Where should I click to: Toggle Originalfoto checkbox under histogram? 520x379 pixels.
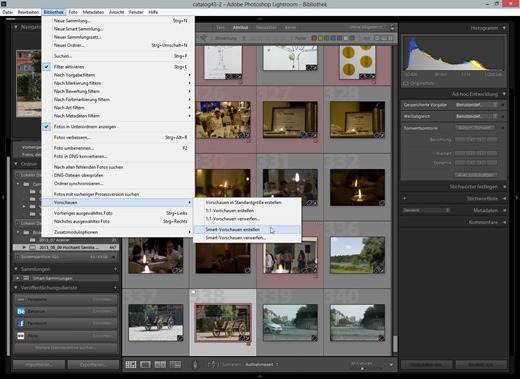pyautogui.click(x=406, y=83)
